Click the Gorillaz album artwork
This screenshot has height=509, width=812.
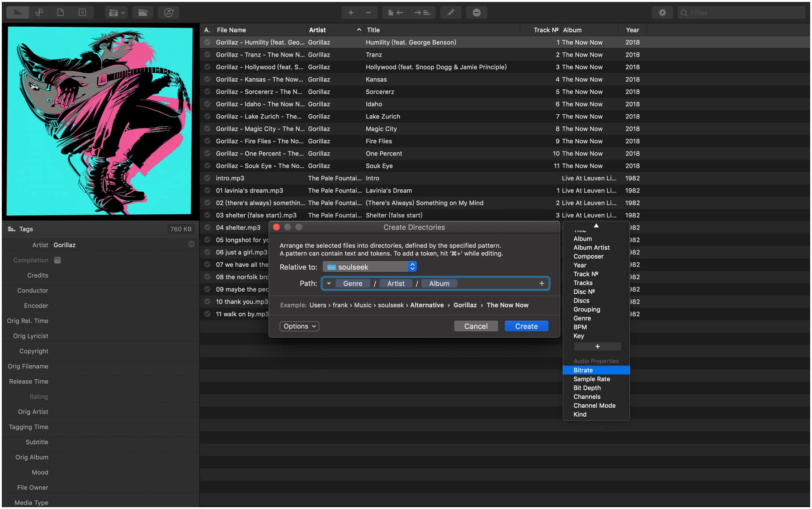pyautogui.click(x=100, y=121)
